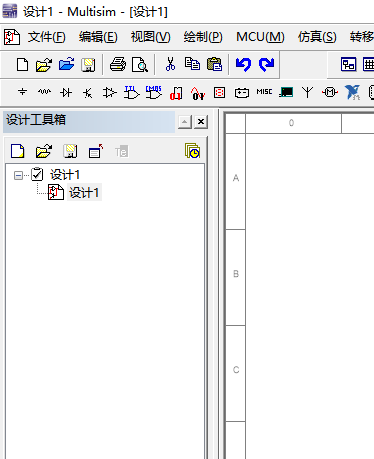Choose the TTL components icon
The image size is (374, 459).
[x=131, y=92]
